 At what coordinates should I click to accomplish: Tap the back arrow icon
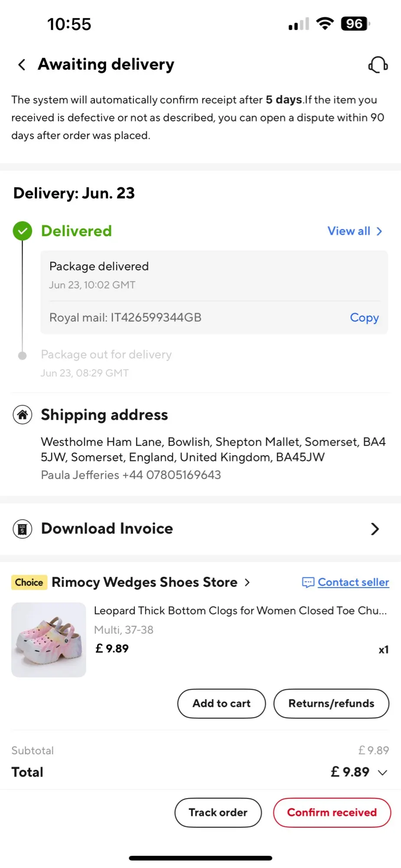[21, 65]
